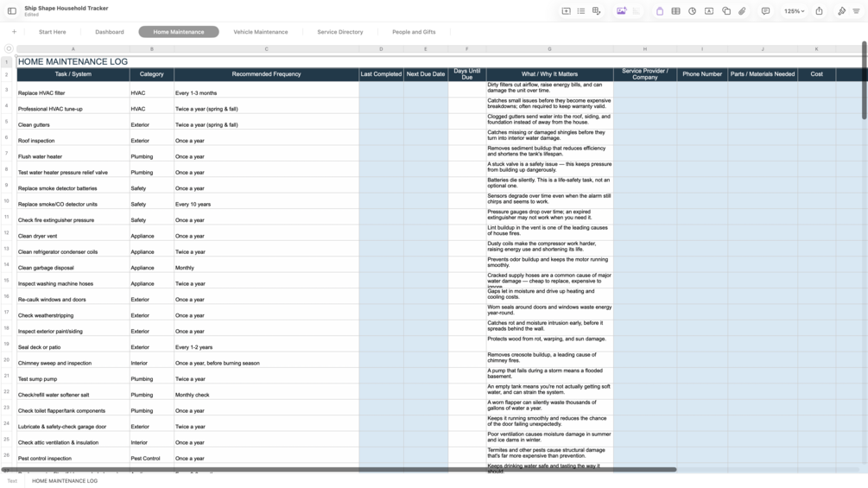Click the What / Why It Matters header
The image size is (868, 488).
coord(549,74)
